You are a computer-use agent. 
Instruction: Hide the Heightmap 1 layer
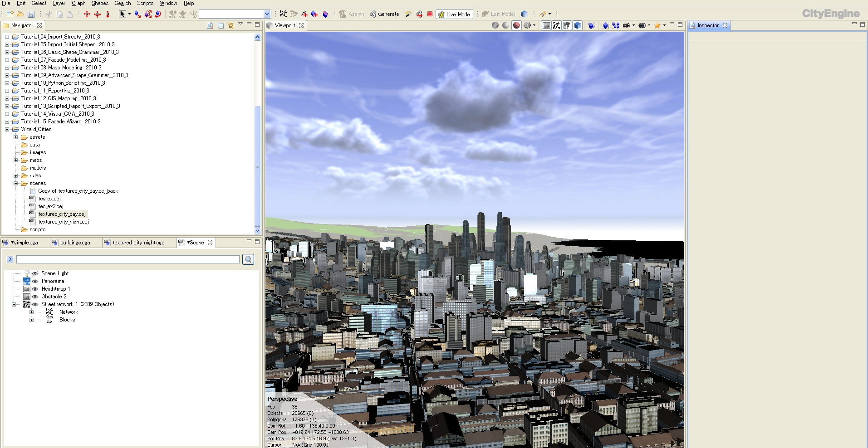pyautogui.click(x=35, y=289)
